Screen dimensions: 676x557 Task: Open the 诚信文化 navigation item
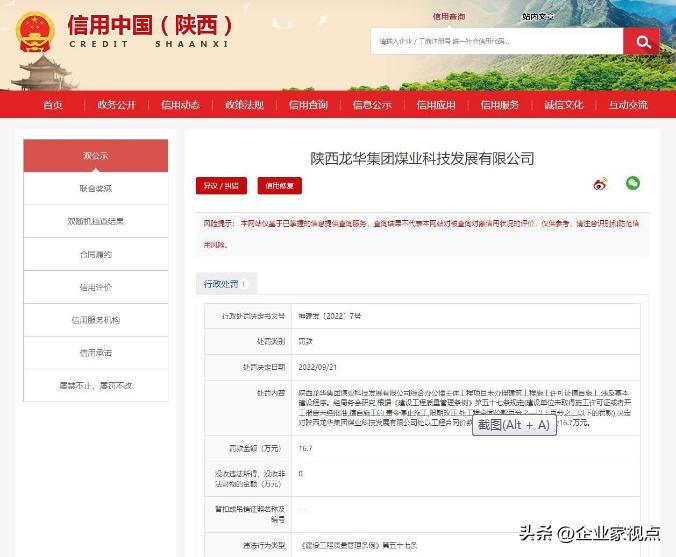tap(563, 105)
